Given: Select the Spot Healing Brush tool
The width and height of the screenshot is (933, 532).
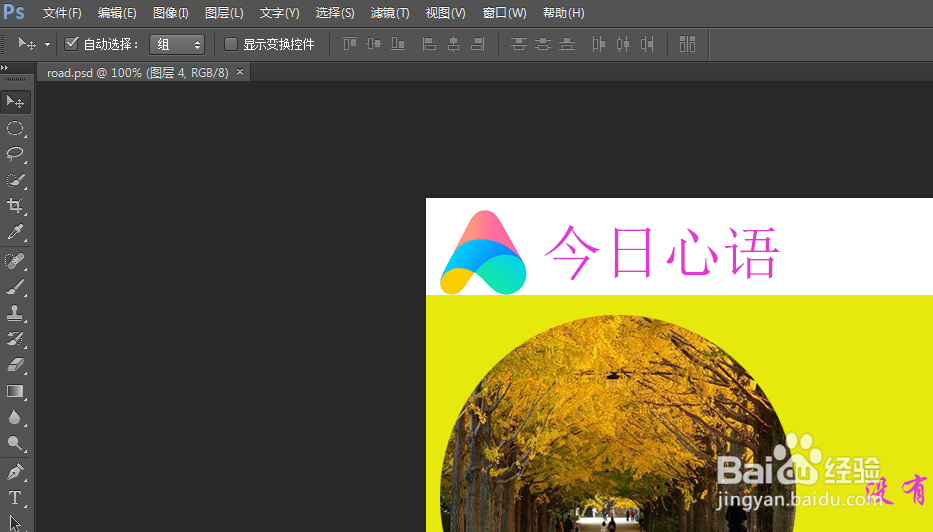Looking at the screenshot, I should [15, 261].
